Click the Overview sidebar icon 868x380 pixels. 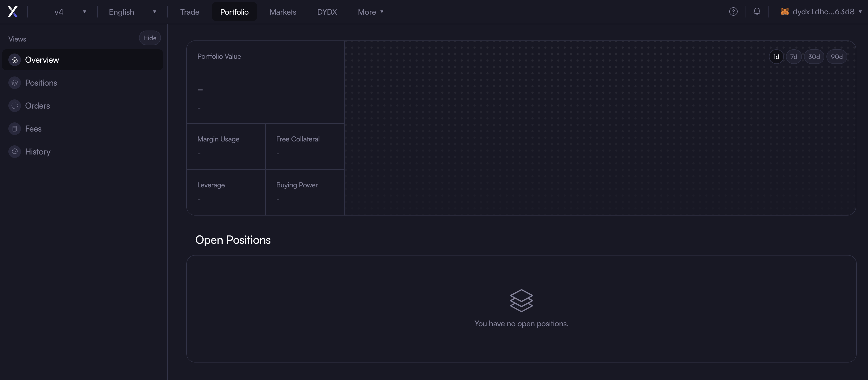tap(14, 60)
